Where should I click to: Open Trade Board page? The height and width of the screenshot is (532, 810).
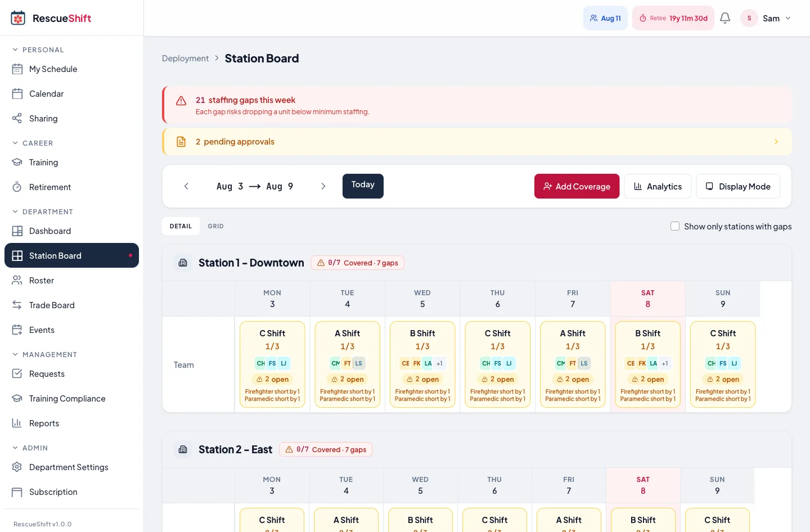(x=71, y=305)
